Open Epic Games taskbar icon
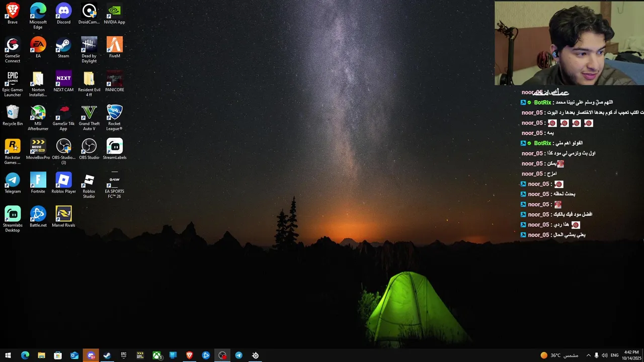 pos(123,355)
